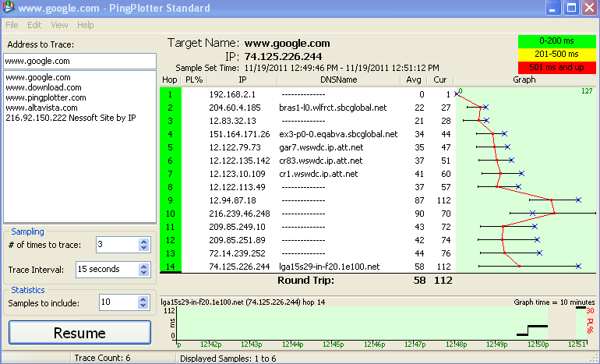Click the Trace Count: 6 status bar entry

click(x=102, y=358)
